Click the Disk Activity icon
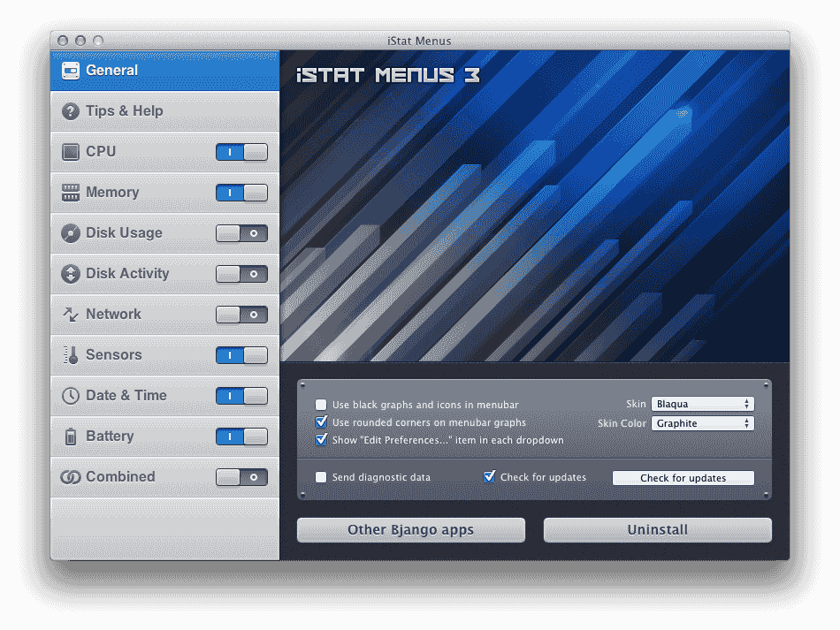840x630 pixels. [x=69, y=273]
